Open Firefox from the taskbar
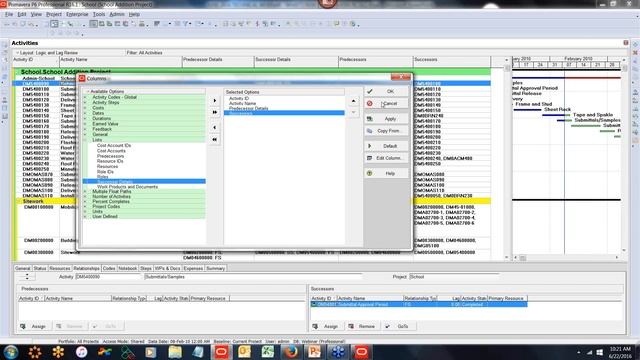The image size is (640, 360). coord(291,352)
